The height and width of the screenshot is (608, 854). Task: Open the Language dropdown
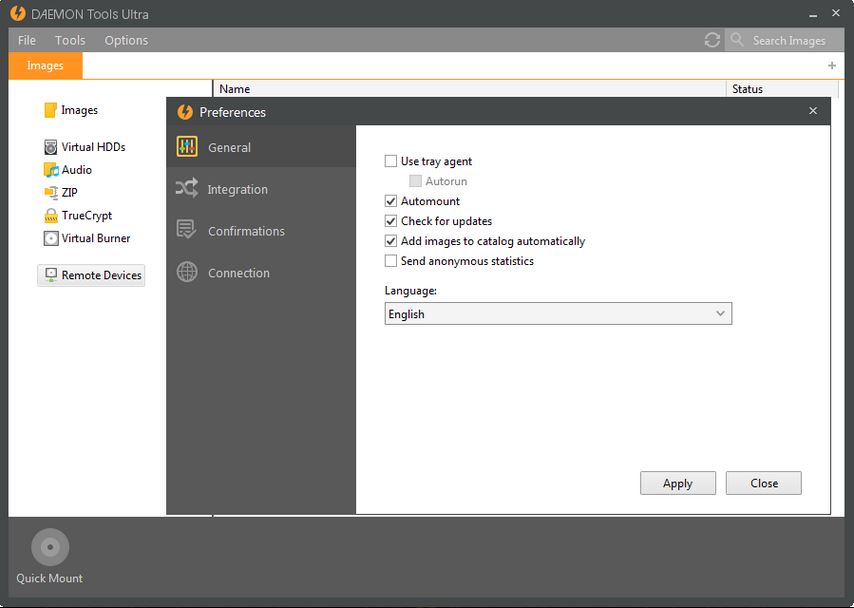(720, 313)
